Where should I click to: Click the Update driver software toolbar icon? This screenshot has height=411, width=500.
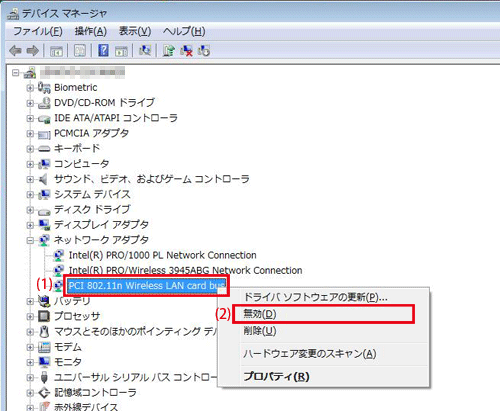169,51
